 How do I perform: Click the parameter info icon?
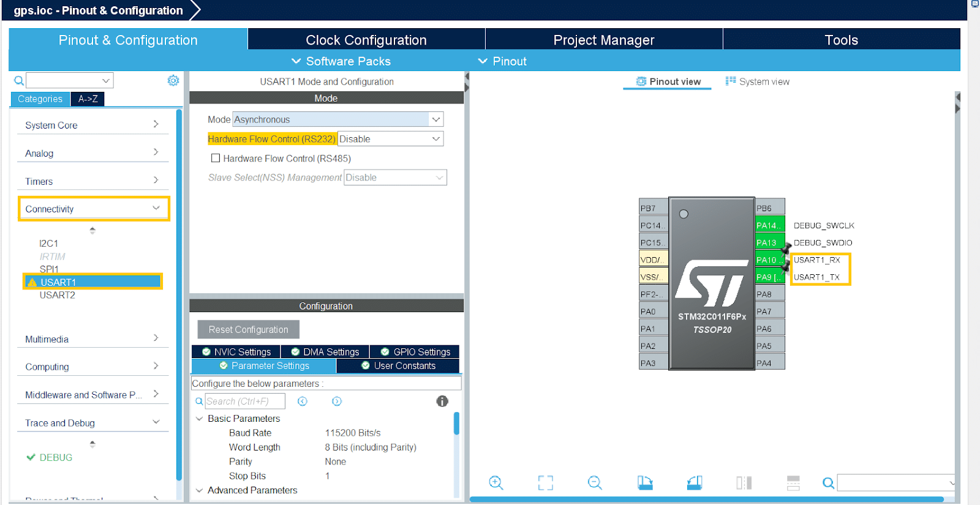(x=442, y=402)
